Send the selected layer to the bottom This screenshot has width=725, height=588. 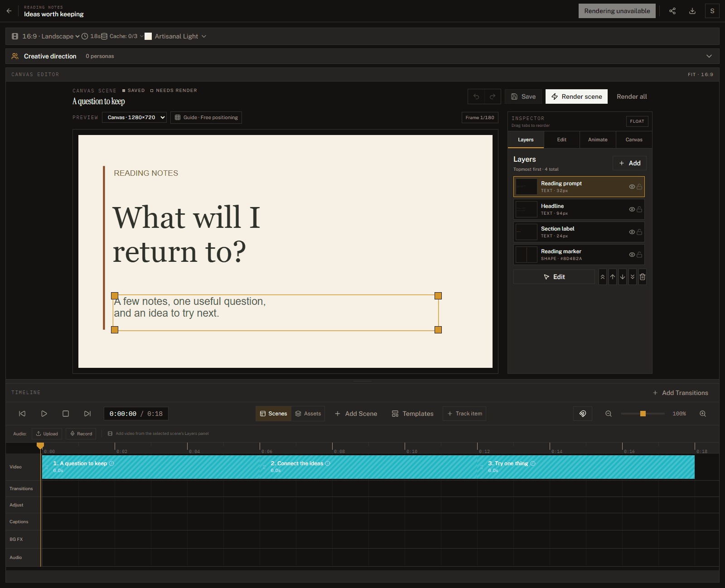pyautogui.click(x=633, y=277)
